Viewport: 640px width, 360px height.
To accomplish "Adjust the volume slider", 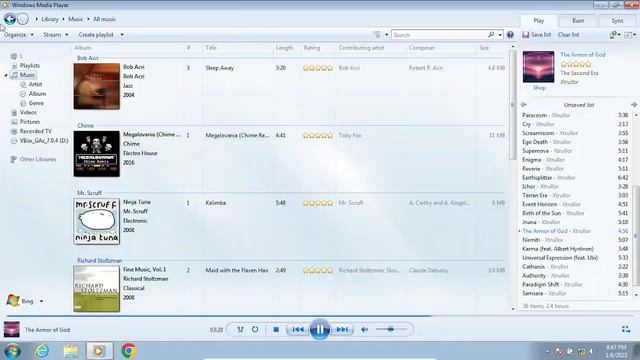I will point(391,329).
